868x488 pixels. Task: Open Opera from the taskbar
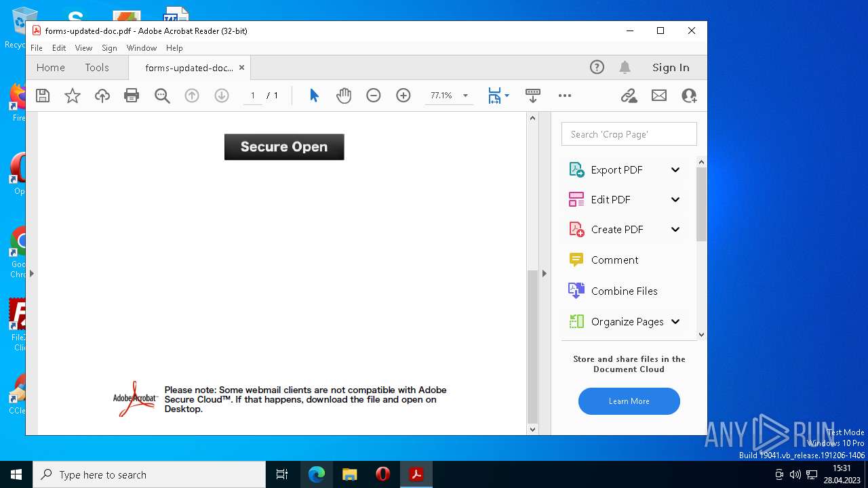[x=383, y=474]
